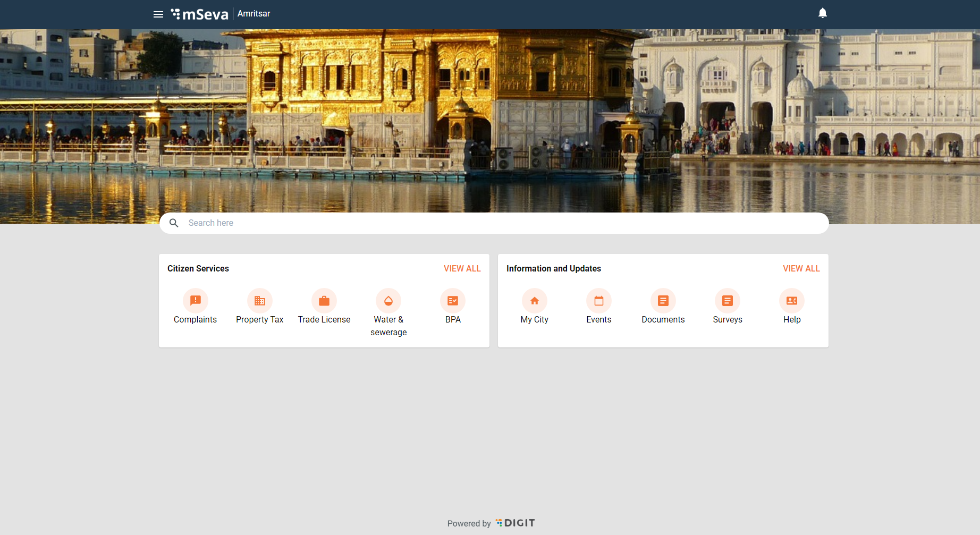Select the Trade License briefcase icon

(x=324, y=301)
